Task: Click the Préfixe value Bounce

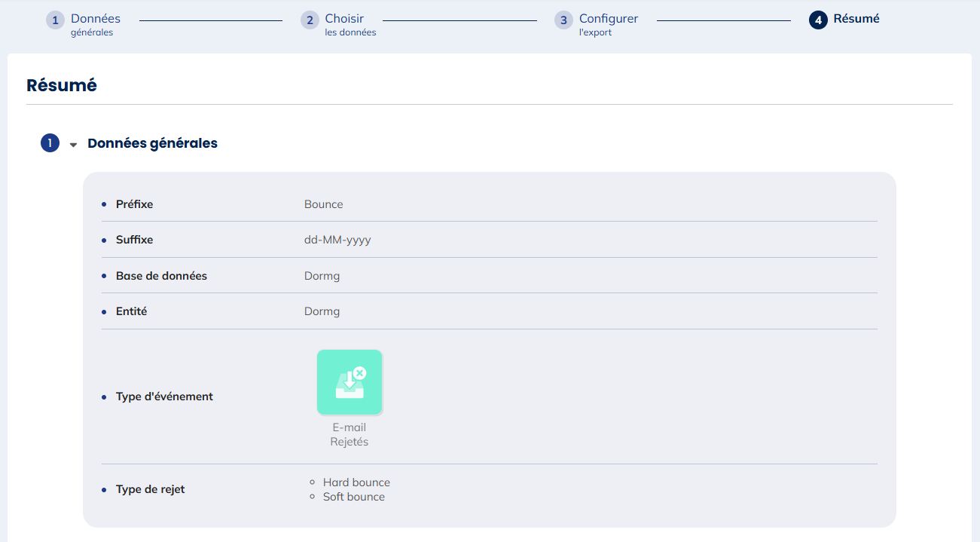Action: [323, 204]
